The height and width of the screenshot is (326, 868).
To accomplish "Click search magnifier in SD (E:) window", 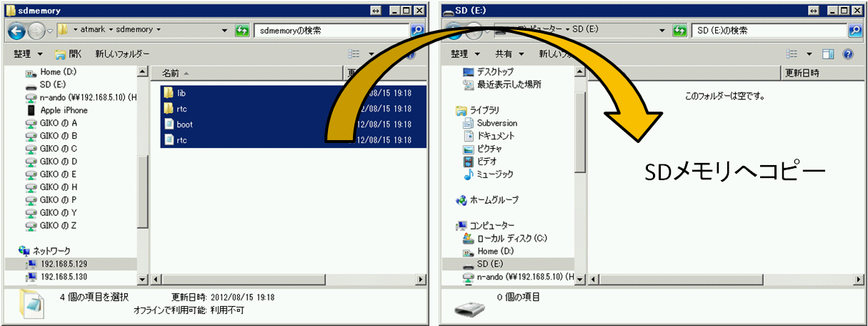I will point(854,31).
